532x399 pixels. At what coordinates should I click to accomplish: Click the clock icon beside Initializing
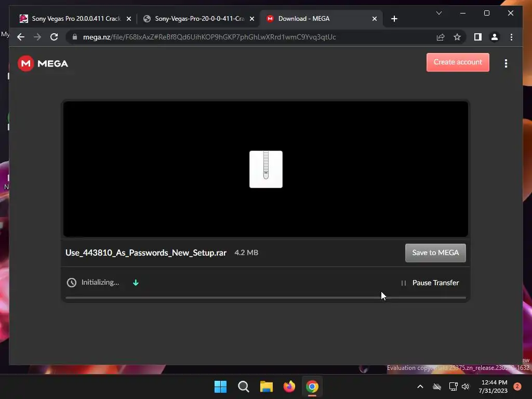point(72,283)
